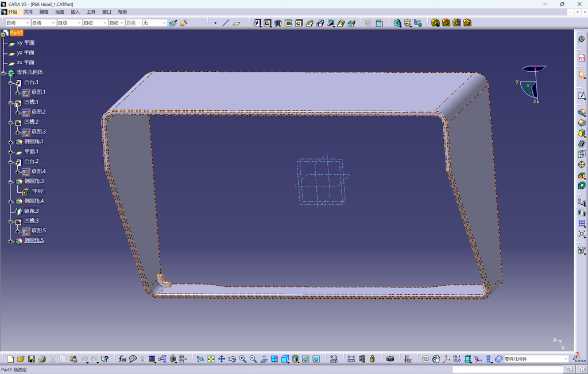This screenshot has width=588, height=374.
Task: Select xy 平面 in the tree
Action: tap(25, 42)
